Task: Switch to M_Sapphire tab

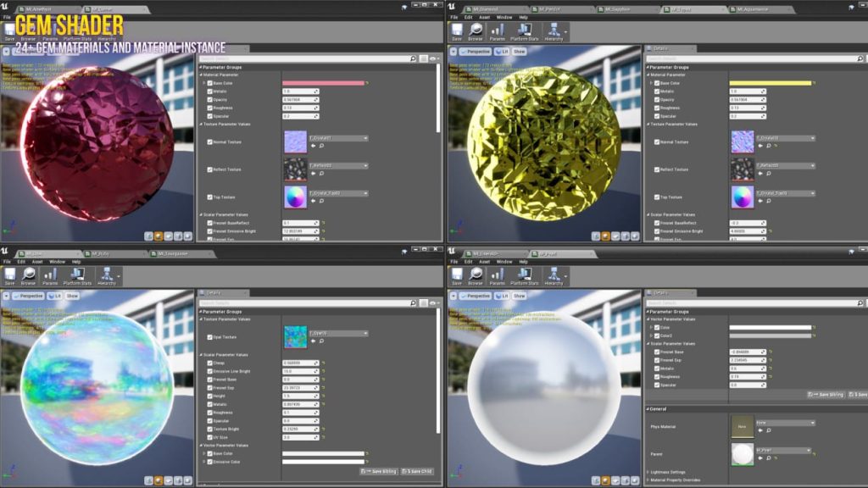Action: click(628, 9)
